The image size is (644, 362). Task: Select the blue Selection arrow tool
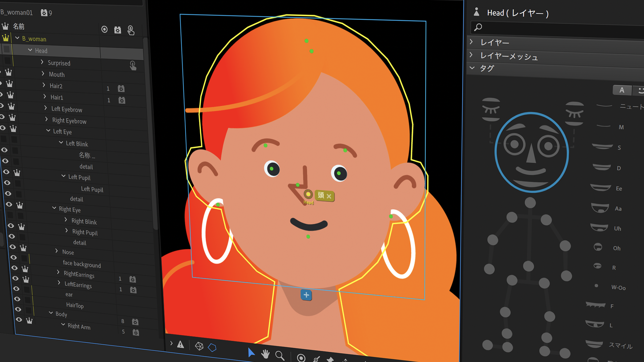tap(251, 352)
